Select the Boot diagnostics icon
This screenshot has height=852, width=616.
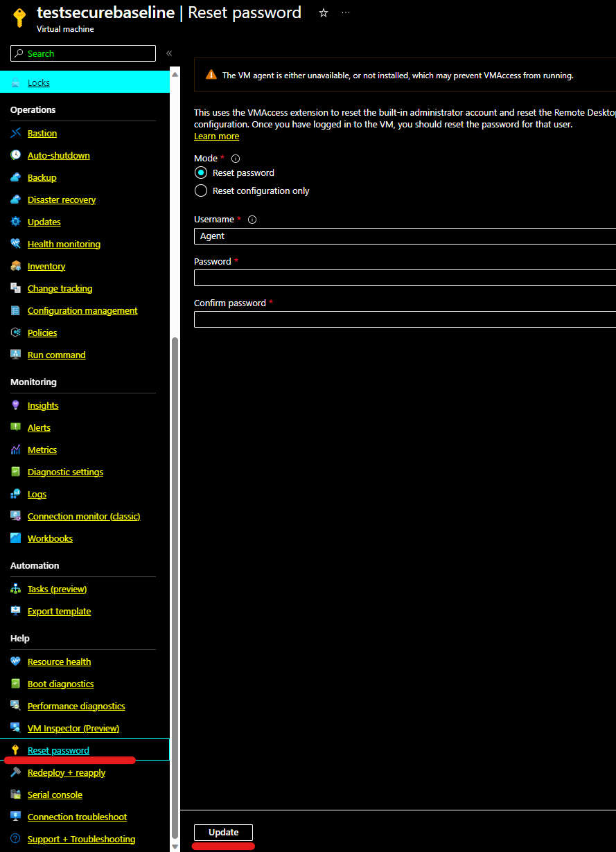(17, 684)
